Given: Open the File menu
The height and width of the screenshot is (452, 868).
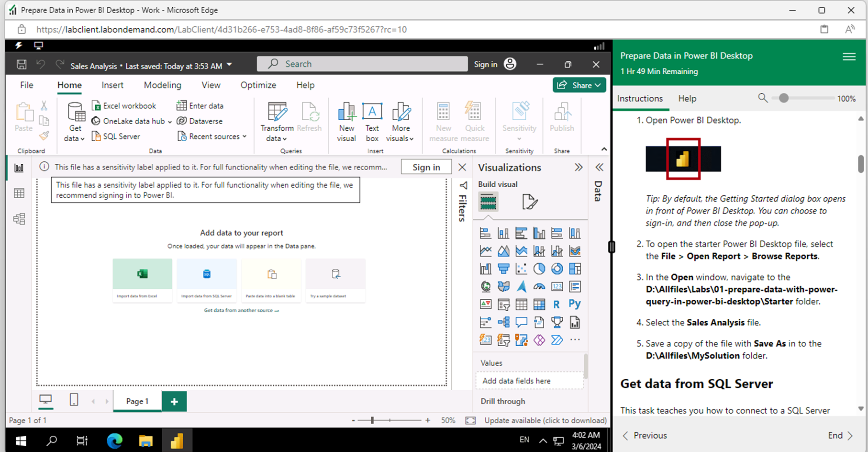Looking at the screenshot, I should pos(27,85).
